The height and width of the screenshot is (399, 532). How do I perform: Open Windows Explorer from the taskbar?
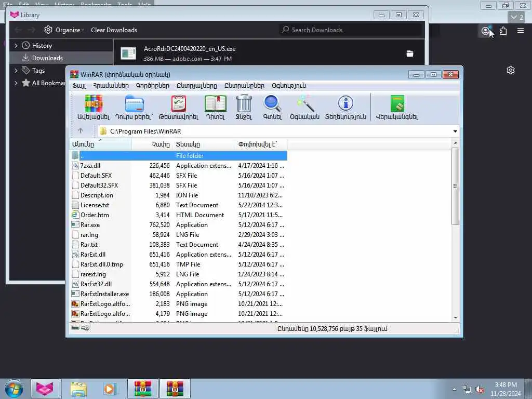[x=79, y=389]
